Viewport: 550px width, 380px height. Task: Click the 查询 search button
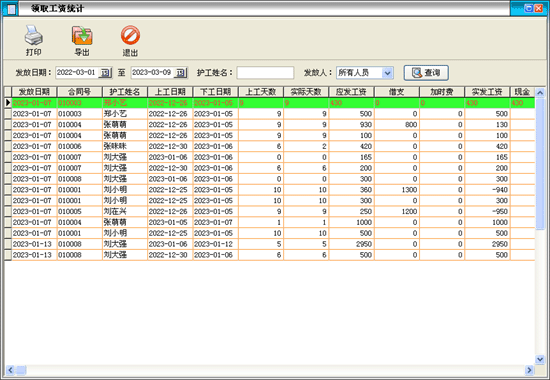(x=426, y=73)
